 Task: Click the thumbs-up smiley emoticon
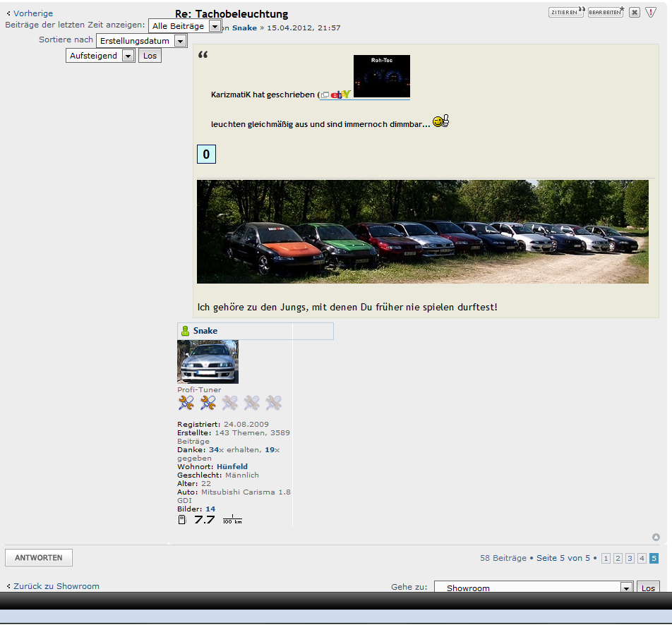[440, 121]
